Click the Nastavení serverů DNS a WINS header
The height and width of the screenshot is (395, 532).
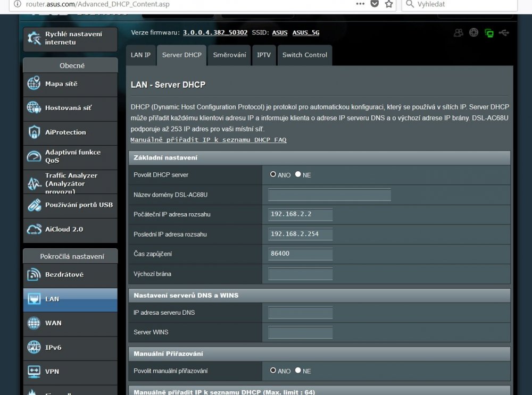(x=319, y=295)
